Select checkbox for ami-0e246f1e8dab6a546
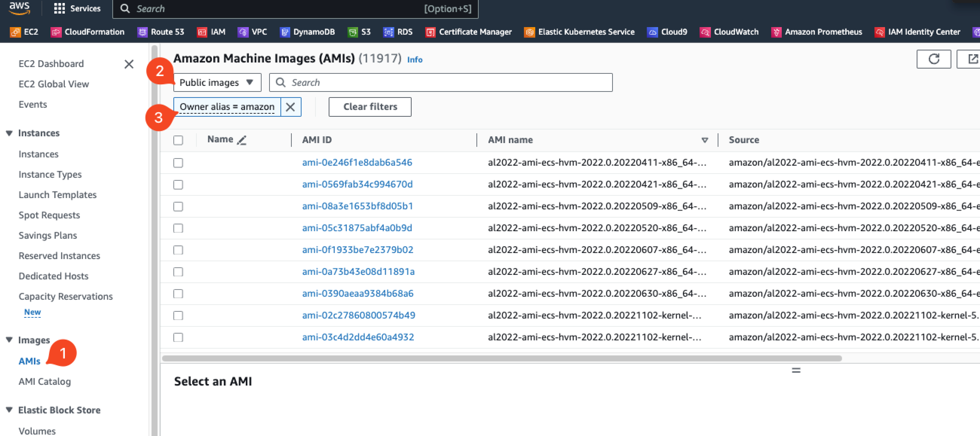Image resolution: width=980 pixels, height=436 pixels. tap(178, 163)
